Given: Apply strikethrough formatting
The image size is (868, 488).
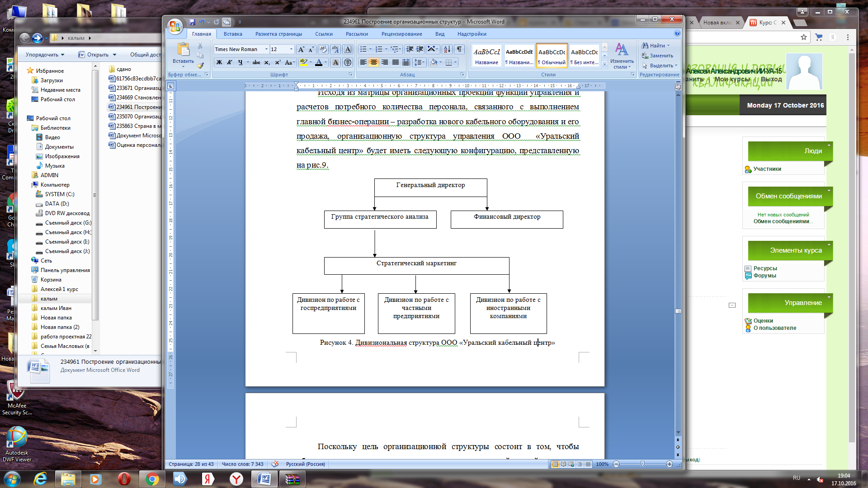Looking at the screenshot, I should coord(256,62).
